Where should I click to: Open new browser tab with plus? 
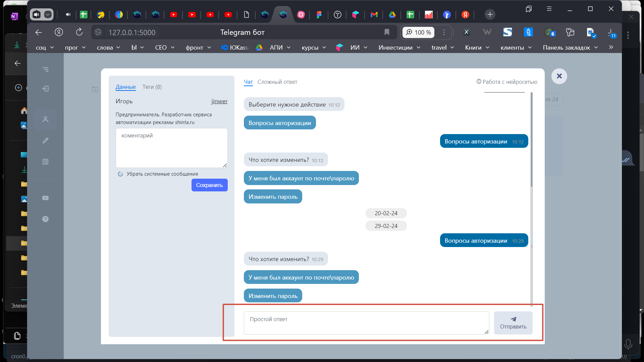[490, 14]
